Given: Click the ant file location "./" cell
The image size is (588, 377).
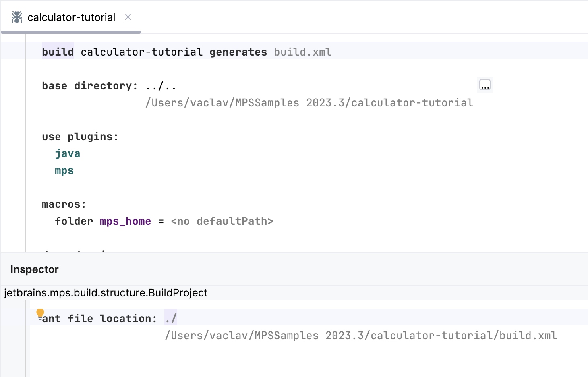Looking at the screenshot, I should [x=171, y=318].
